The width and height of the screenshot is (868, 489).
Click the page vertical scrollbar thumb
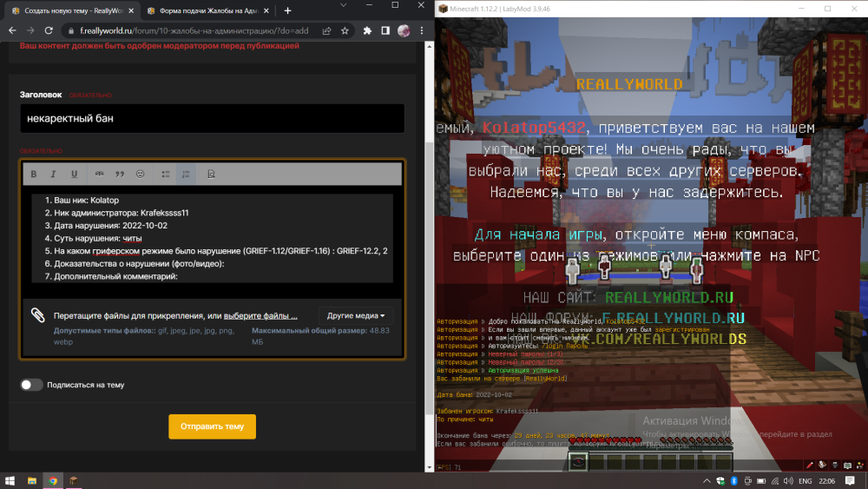tap(429, 277)
